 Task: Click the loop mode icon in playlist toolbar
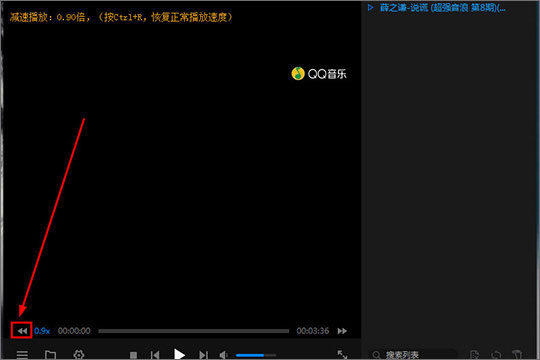(496, 355)
